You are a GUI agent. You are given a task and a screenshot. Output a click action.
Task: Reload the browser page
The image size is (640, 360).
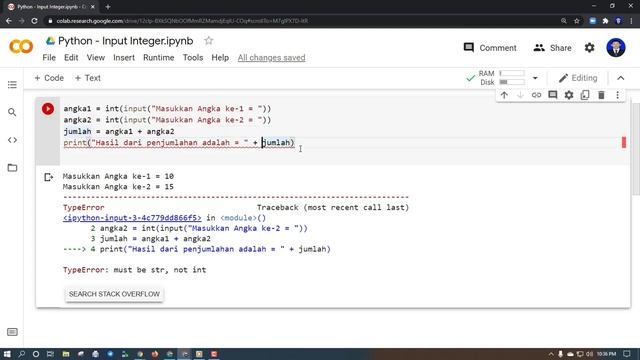click(x=35, y=21)
